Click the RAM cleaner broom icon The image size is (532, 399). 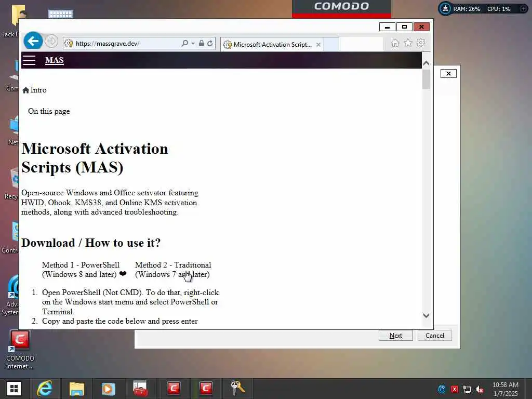(445, 8)
